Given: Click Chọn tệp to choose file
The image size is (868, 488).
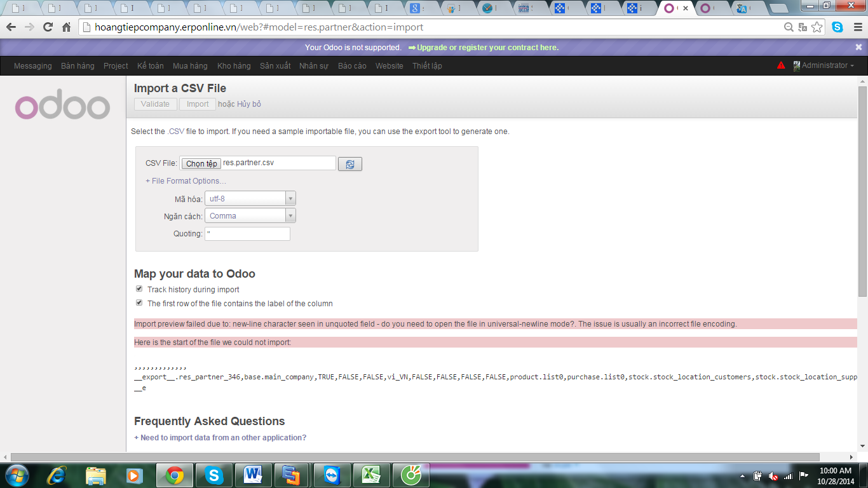Looking at the screenshot, I should pos(201,164).
